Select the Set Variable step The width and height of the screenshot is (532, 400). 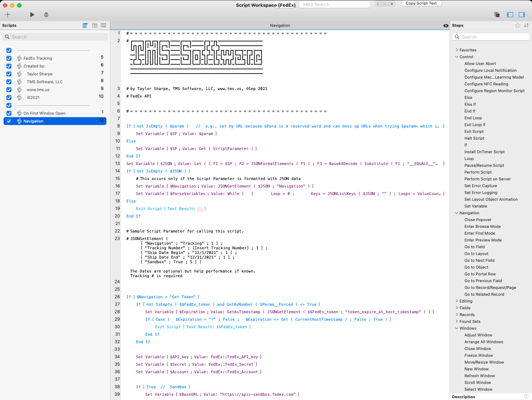pyautogui.click(x=476, y=206)
